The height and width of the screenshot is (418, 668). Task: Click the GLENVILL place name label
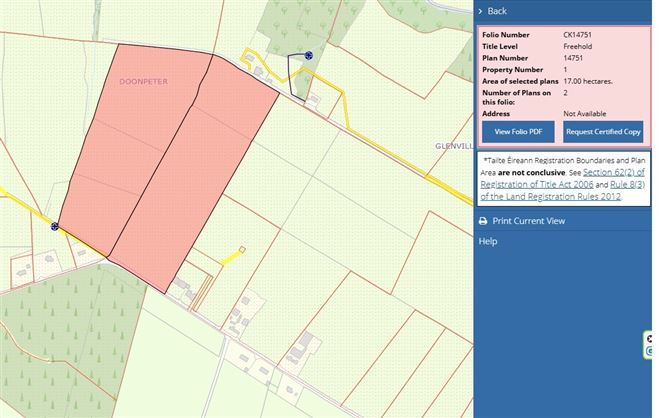tap(453, 145)
